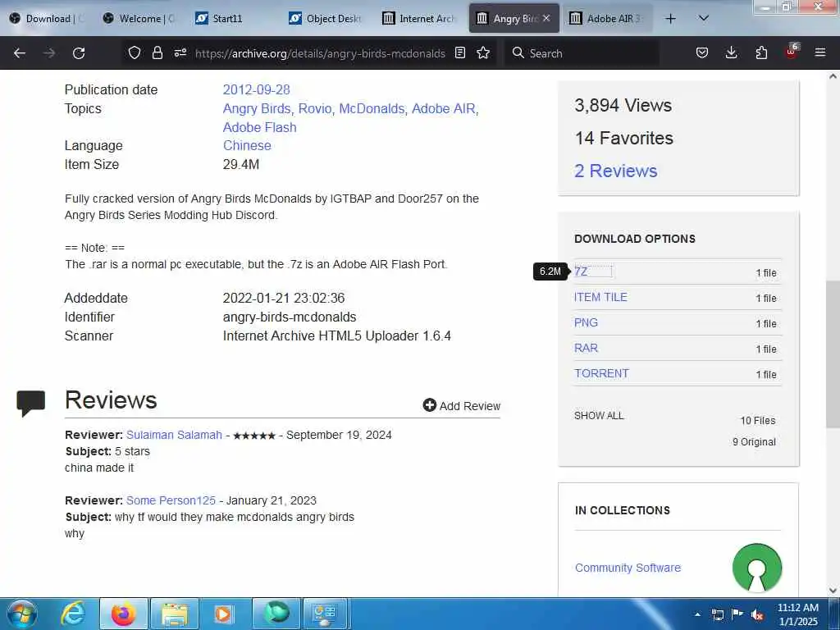The image size is (840, 630).
Task: Switch to the Adobe AIR tab
Action: click(608, 18)
